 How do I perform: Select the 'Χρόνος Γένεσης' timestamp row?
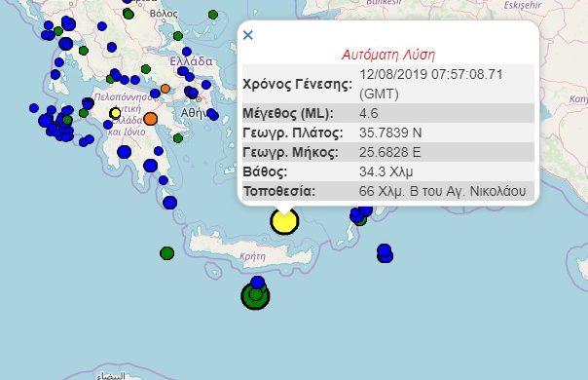point(388,84)
